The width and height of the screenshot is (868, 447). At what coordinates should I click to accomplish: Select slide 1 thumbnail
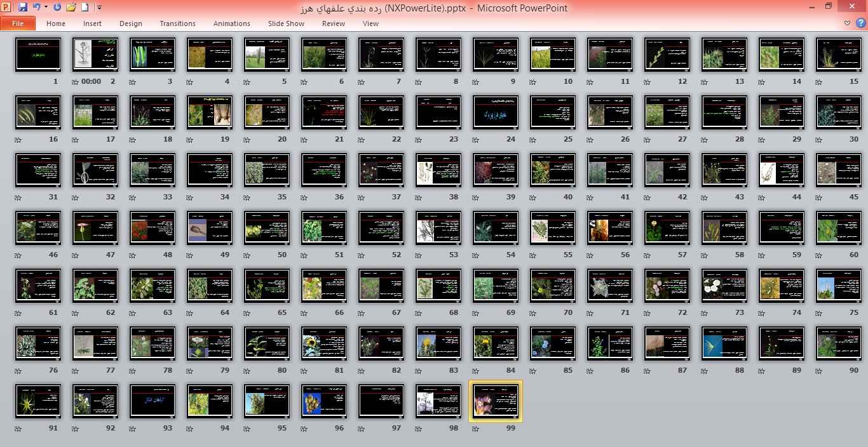[38, 55]
